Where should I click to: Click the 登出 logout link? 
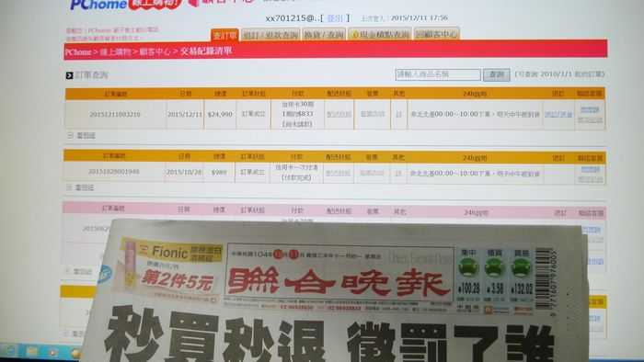click(x=335, y=18)
